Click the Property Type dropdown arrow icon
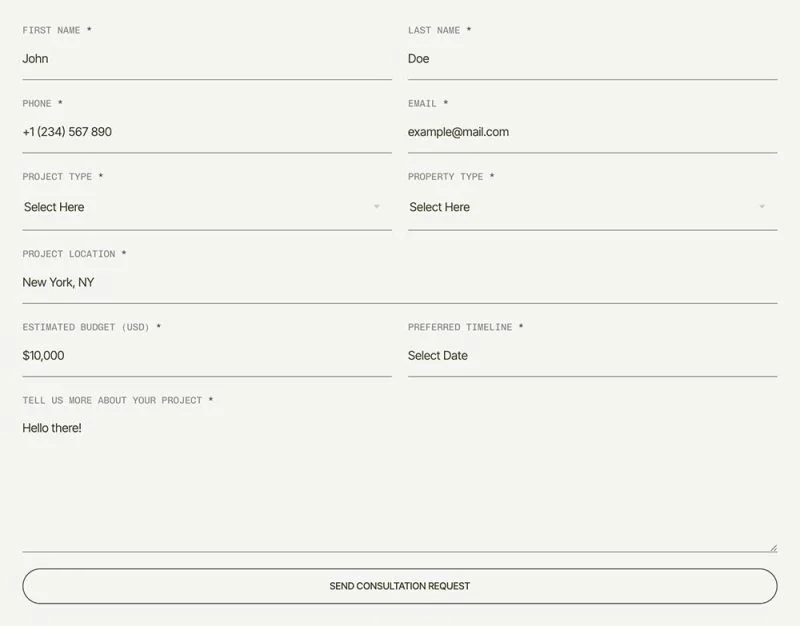Screen dimensions: 800x626 coord(762,207)
